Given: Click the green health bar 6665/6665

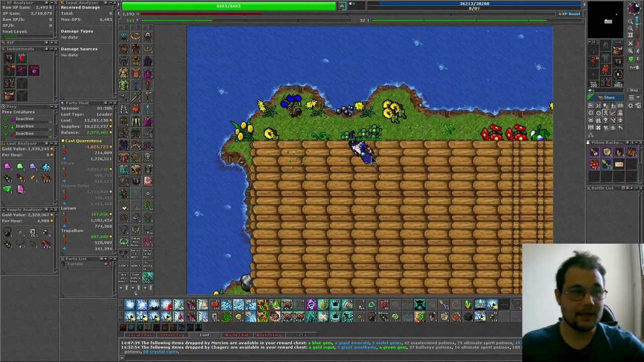Looking at the screenshot, I should click(x=229, y=6).
